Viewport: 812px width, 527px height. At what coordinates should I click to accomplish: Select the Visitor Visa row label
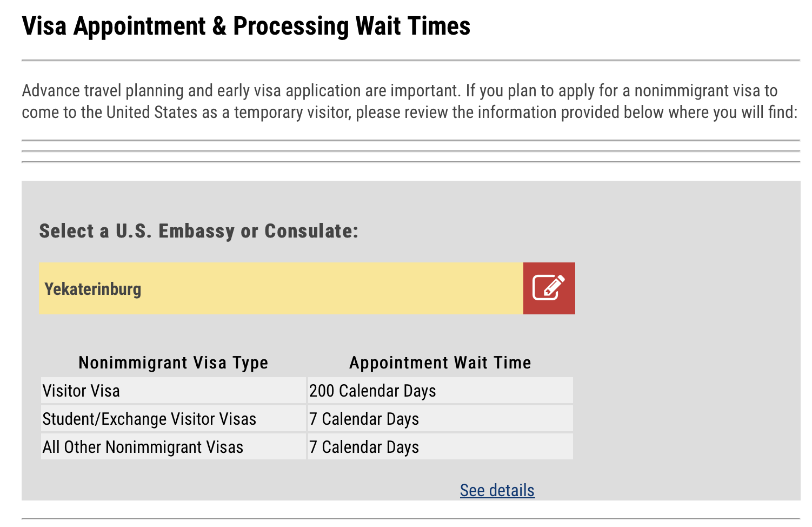point(81,391)
